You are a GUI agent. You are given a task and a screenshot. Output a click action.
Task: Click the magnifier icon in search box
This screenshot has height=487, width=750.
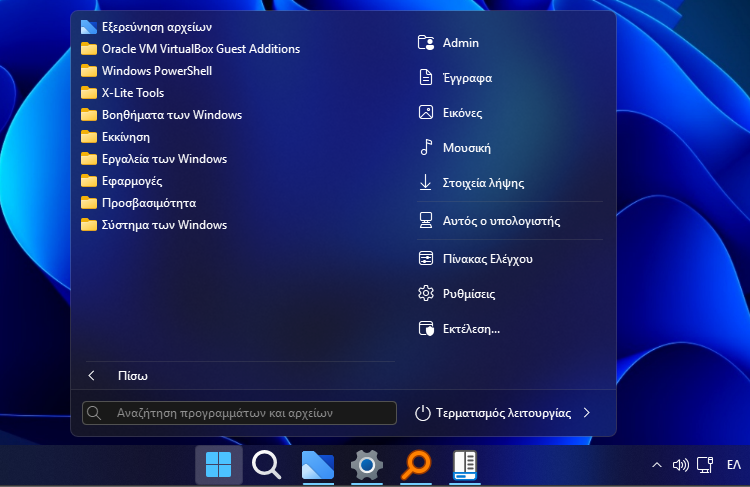coord(94,413)
